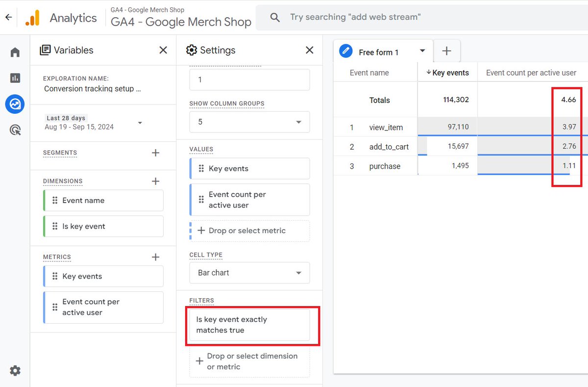
Task: Open the Free form 1 tab dropdown arrow
Action: pos(423,51)
